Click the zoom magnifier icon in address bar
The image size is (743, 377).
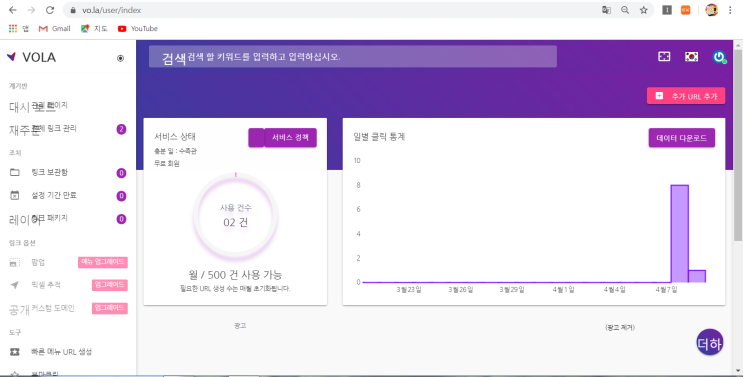click(625, 10)
